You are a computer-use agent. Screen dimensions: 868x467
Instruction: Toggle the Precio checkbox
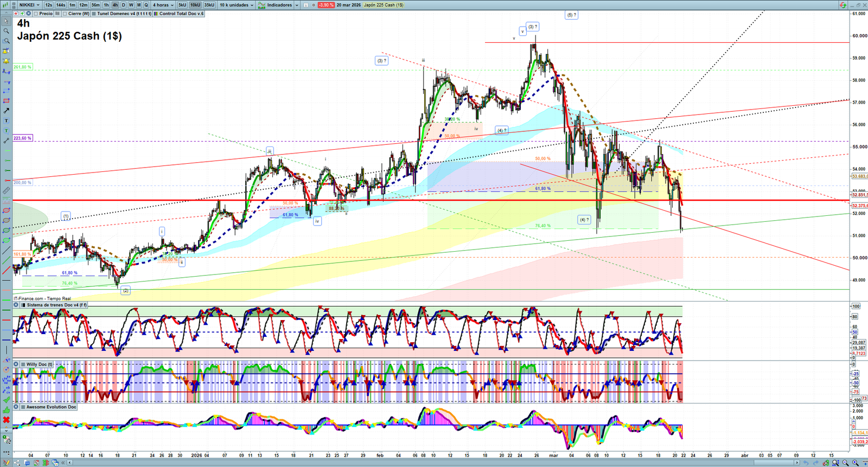(x=36, y=14)
